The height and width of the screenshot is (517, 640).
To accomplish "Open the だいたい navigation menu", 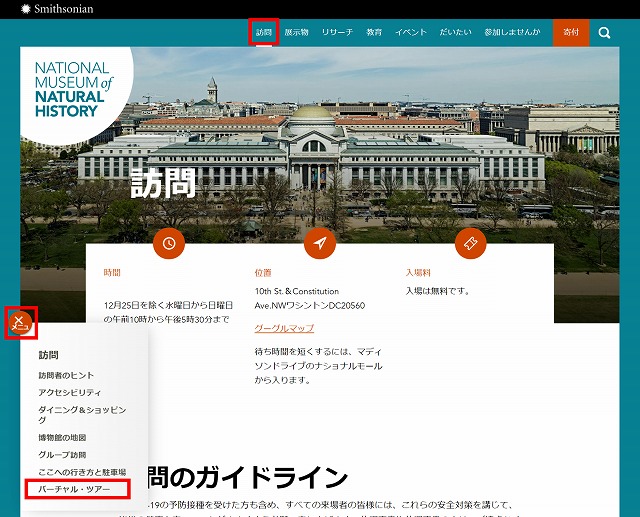I will (x=456, y=32).
